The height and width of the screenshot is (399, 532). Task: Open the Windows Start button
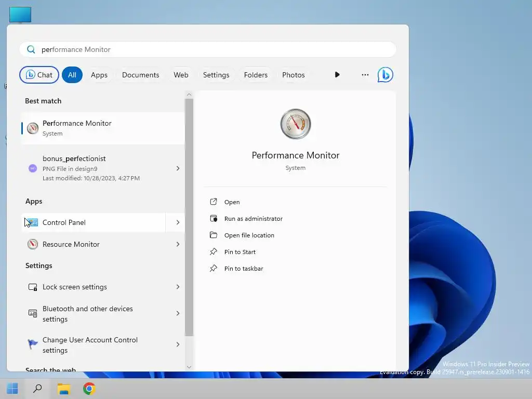pos(12,389)
